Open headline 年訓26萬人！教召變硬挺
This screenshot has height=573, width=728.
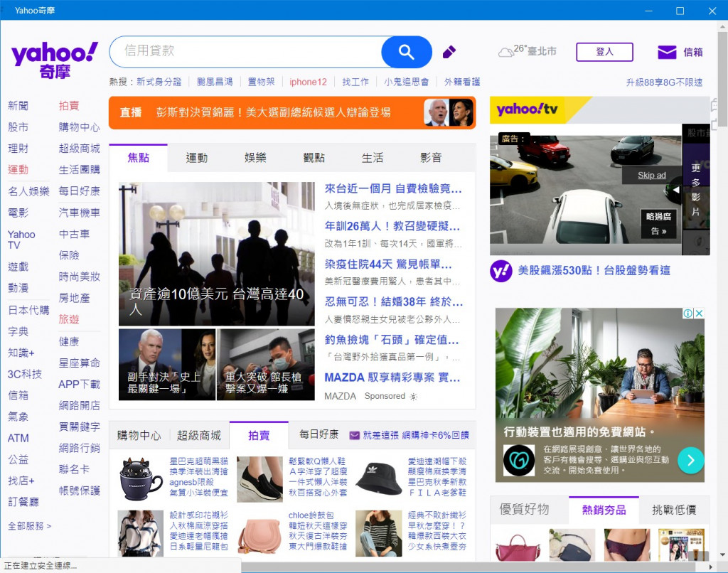pos(392,227)
